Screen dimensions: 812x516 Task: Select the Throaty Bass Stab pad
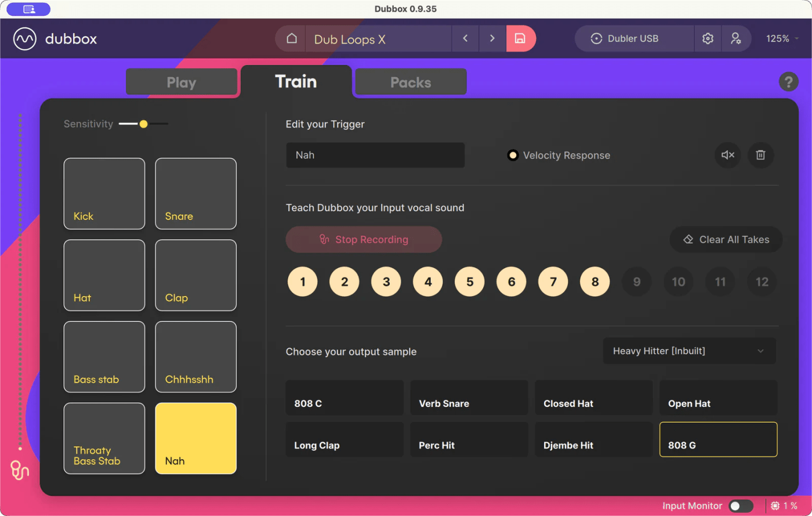pos(104,438)
